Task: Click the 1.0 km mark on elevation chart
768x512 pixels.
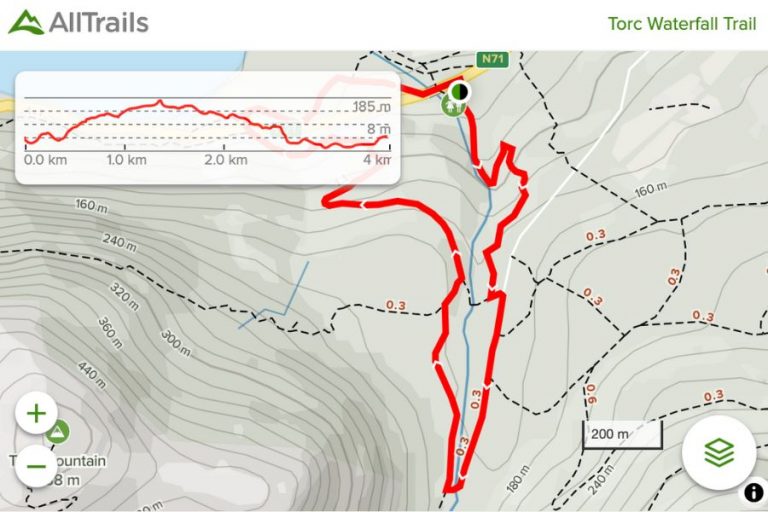Action: [126, 160]
